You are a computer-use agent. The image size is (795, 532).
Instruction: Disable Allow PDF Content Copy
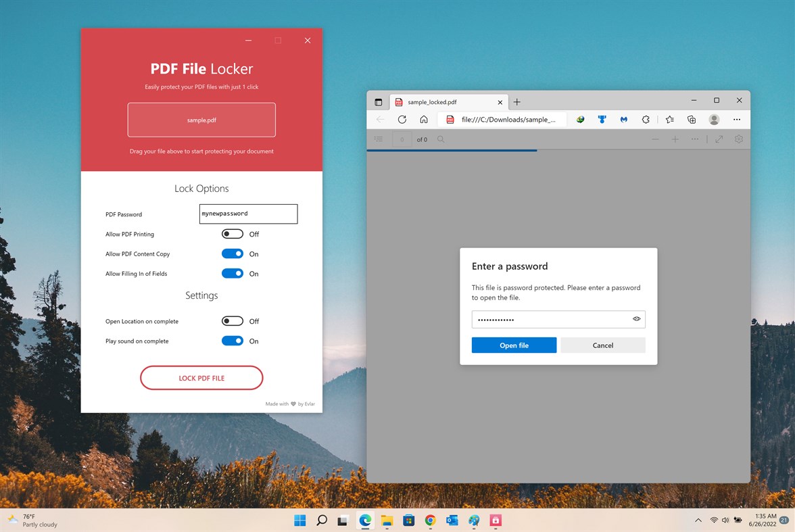(232, 253)
